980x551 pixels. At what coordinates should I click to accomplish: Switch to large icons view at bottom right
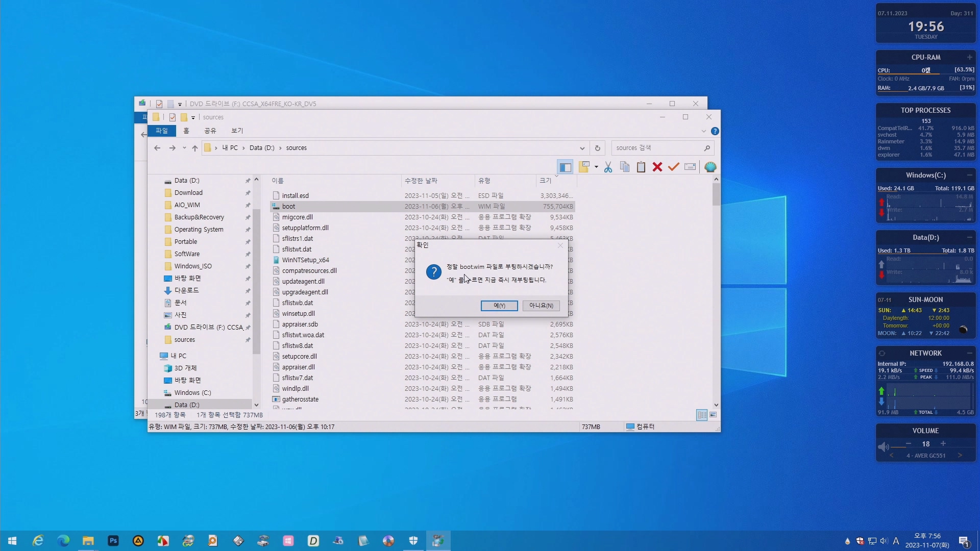[x=713, y=415]
